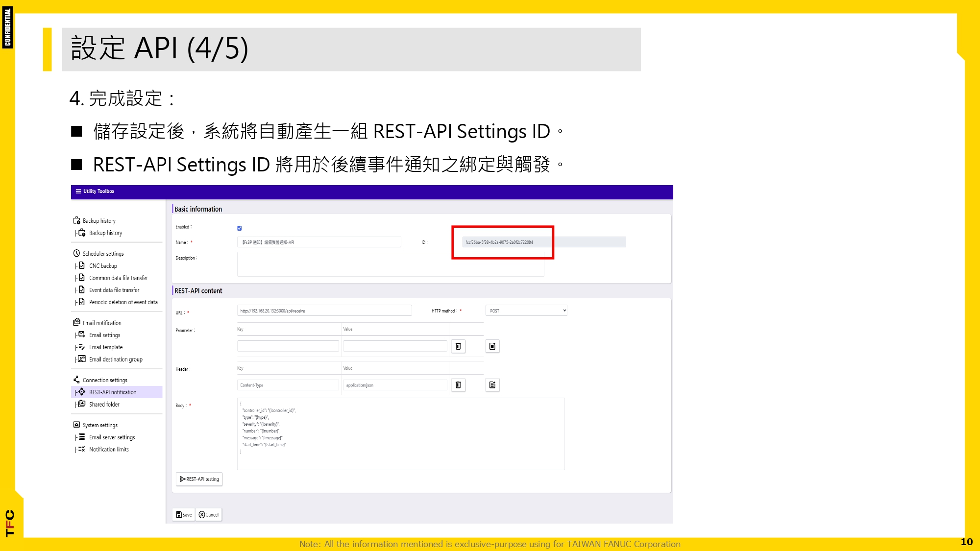Open CNC backup from Scheduler settings

[82, 265]
